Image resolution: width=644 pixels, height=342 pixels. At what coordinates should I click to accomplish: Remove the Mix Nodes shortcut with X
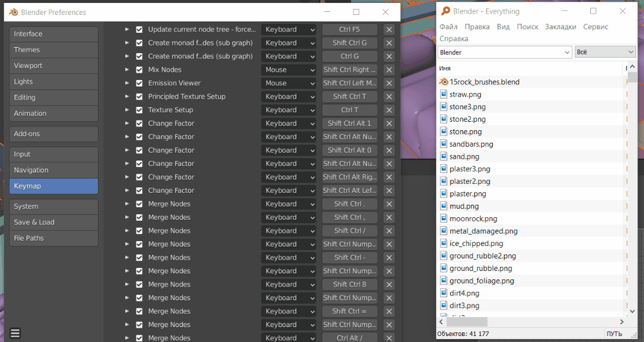pyautogui.click(x=389, y=70)
